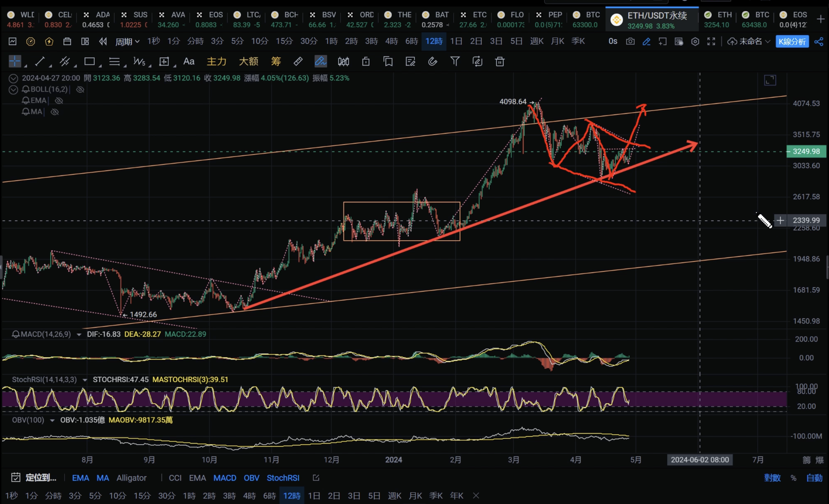Take a chart screenshot with camera icon

tap(630, 41)
